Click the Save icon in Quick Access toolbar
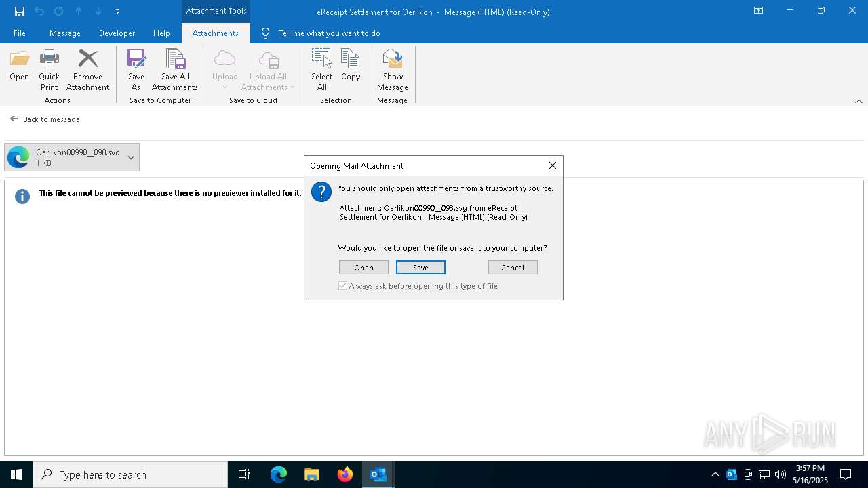Image resolution: width=868 pixels, height=488 pixels. (x=20, y=11)
